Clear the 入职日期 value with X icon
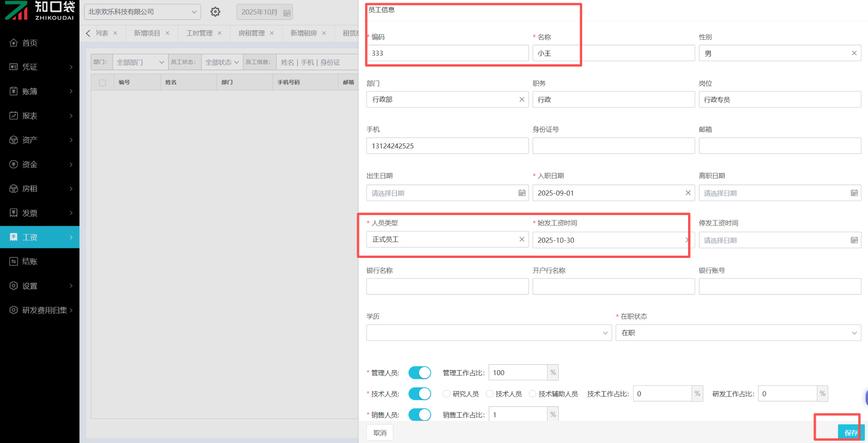 (688, 193)
